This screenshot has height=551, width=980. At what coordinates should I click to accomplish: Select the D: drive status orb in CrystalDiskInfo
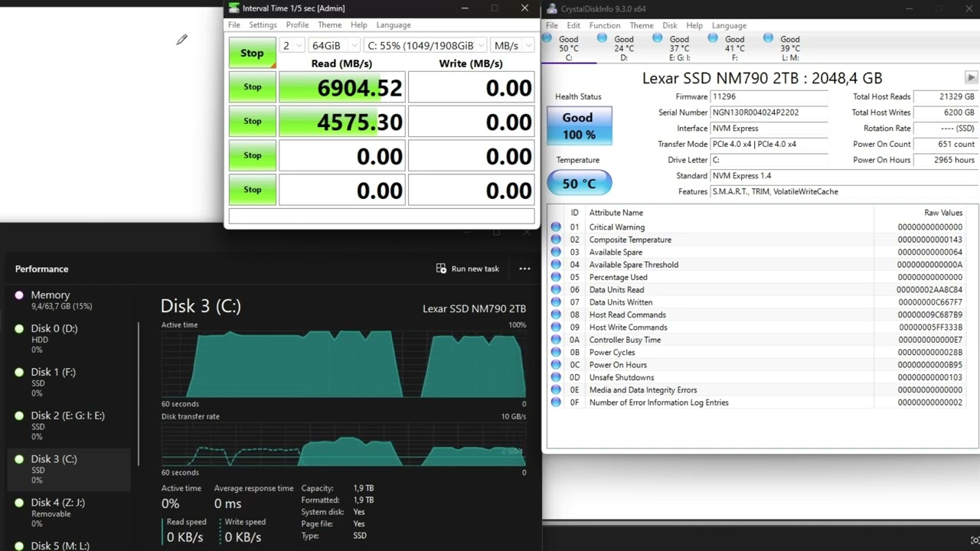tap(603, 38)
